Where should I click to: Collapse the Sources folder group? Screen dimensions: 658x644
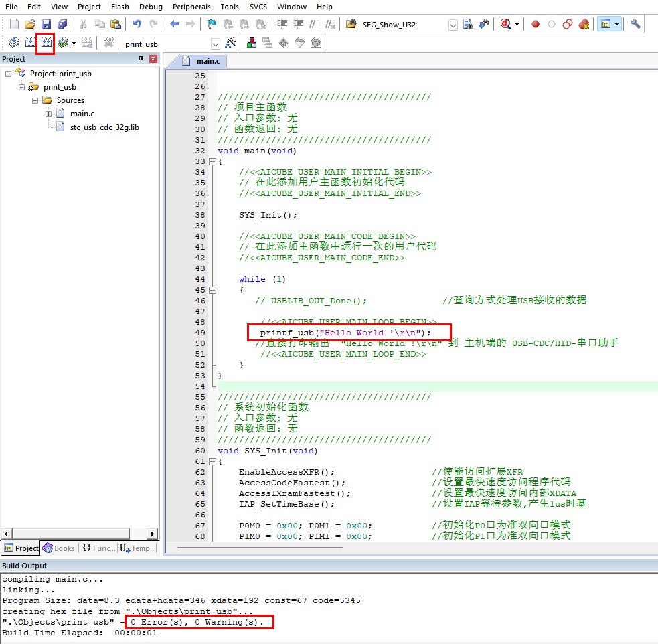coord(35,100)
